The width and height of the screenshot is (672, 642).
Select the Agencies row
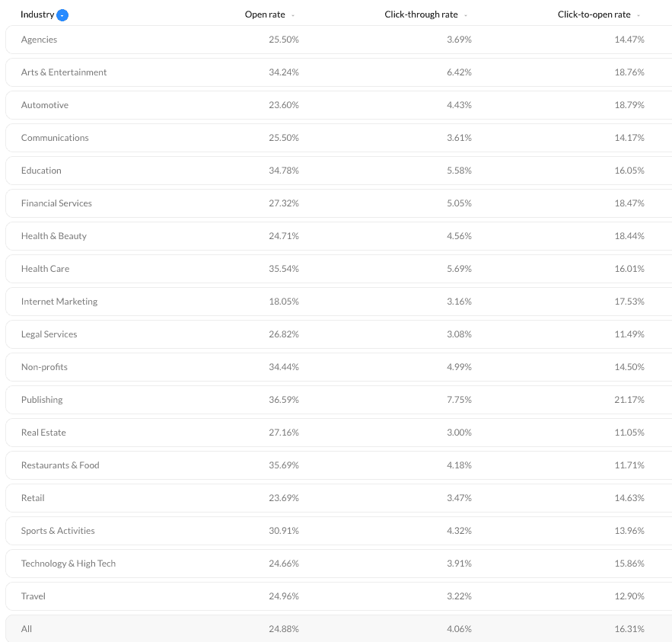pos(339,40)
